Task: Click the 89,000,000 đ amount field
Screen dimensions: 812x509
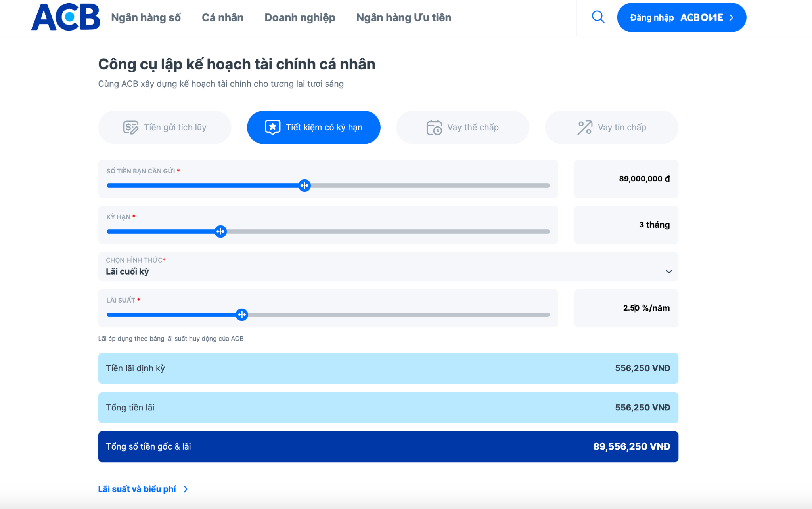Action: [x=626, y=179]
